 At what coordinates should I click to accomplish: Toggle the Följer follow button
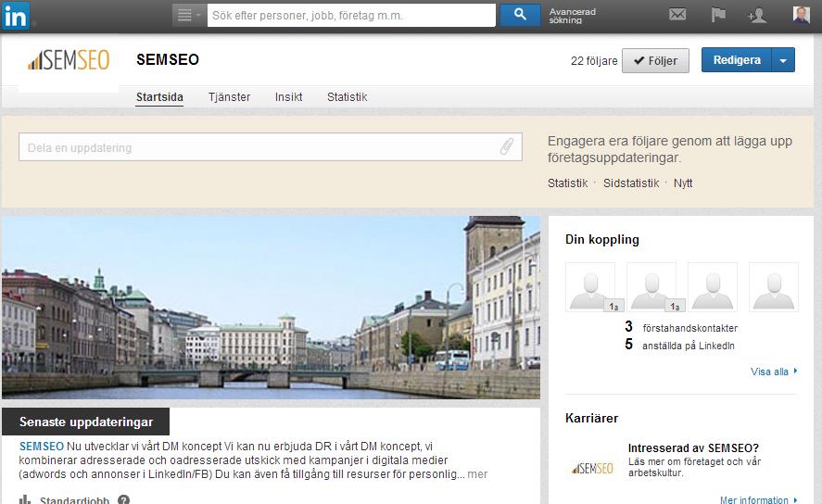655,61
